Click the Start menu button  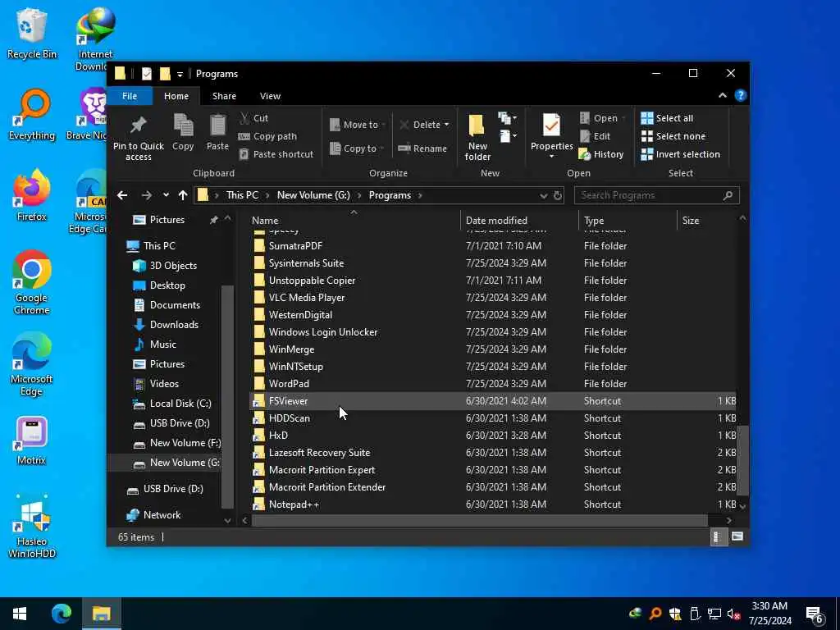(x=20, y=614)
